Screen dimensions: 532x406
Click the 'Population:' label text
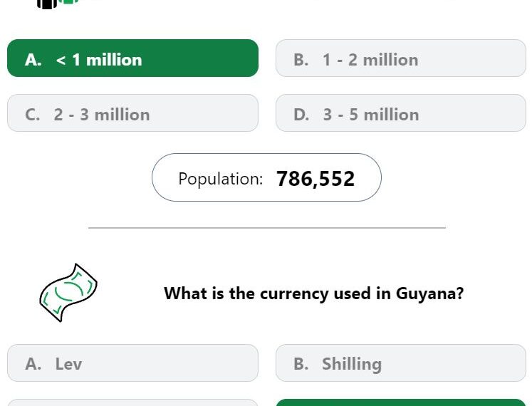tap(221, 179)
